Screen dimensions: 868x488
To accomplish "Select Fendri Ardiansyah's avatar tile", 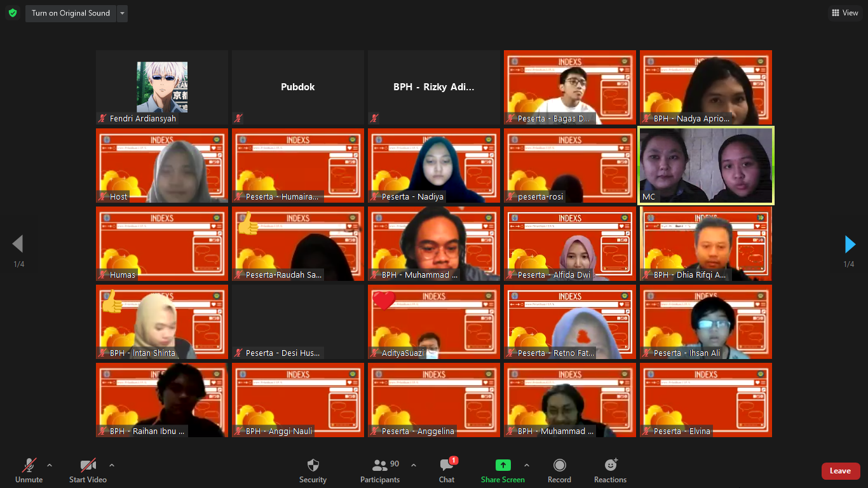I will (x=162, y=88).
